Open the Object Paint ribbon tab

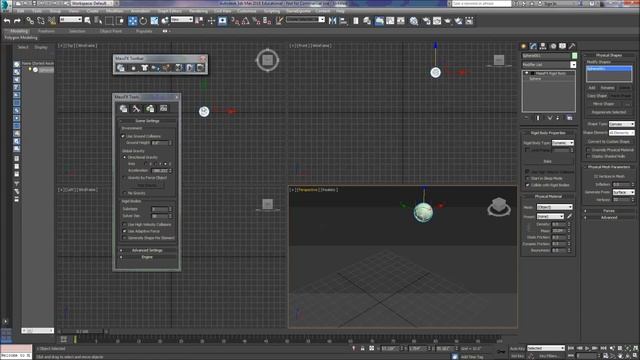point(111,31)
